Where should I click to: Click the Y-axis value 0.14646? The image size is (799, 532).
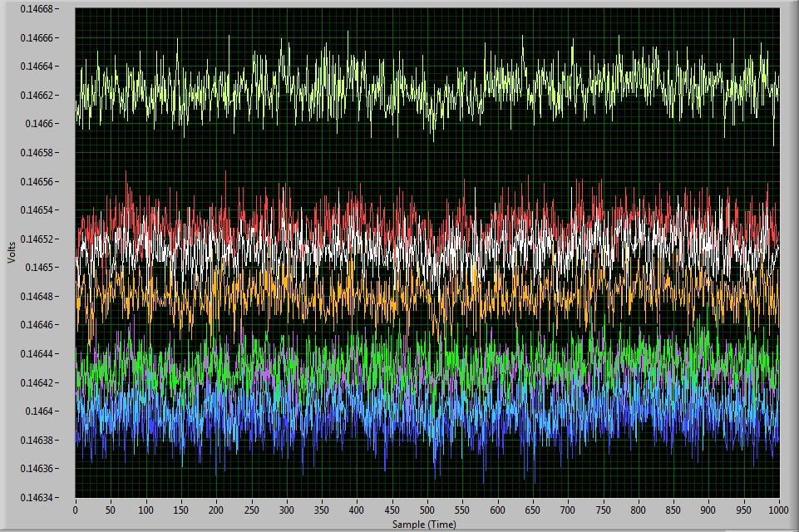37,324
